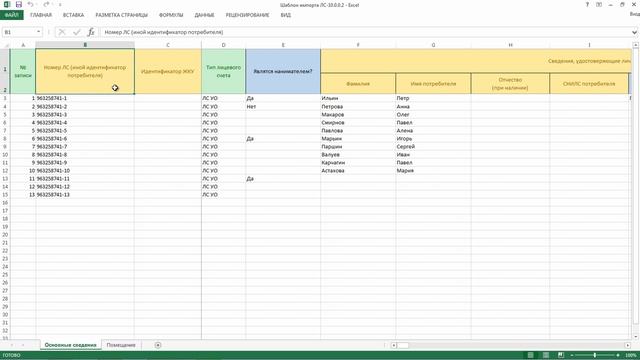This screenshot has height=360, width=640.
Task: Open the ВИД ribbon tab
Action: 286,15
